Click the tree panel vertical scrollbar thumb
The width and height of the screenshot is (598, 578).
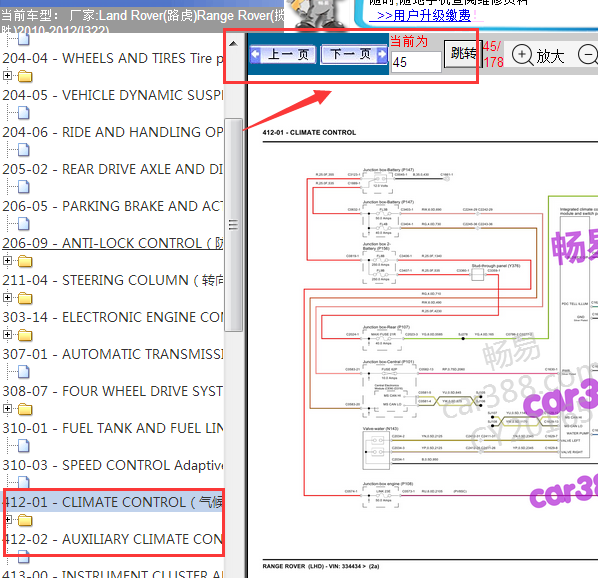233,225
